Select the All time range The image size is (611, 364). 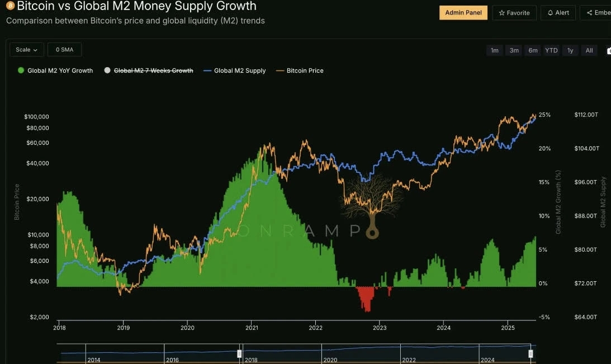(589, 50)
